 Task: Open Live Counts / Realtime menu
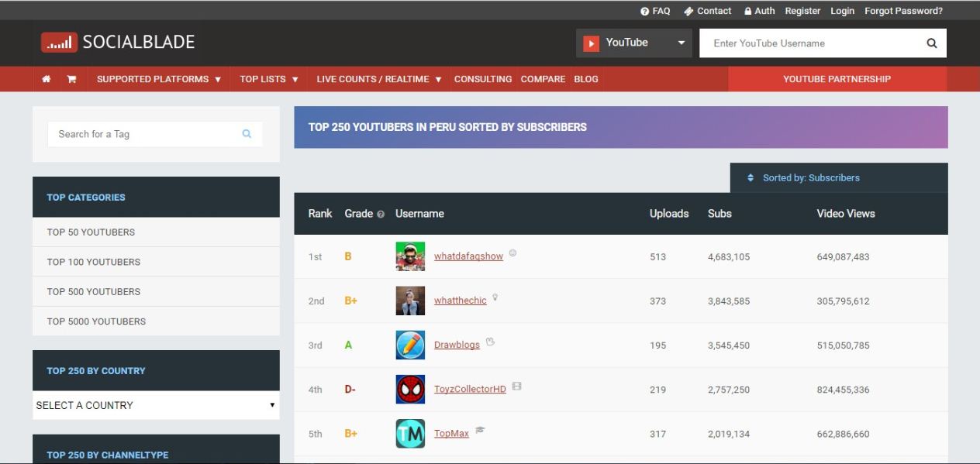tap(378, 79)
